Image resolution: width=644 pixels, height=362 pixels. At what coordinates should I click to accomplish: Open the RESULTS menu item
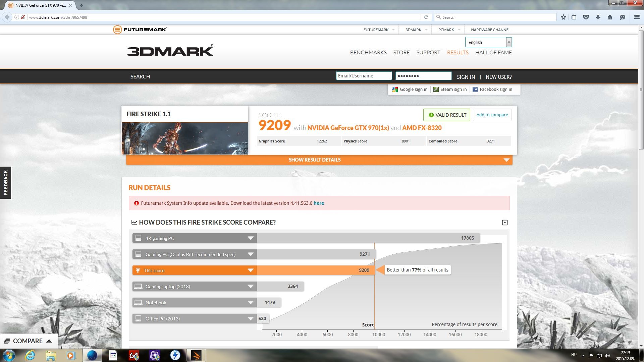click(x=458, y=53)
